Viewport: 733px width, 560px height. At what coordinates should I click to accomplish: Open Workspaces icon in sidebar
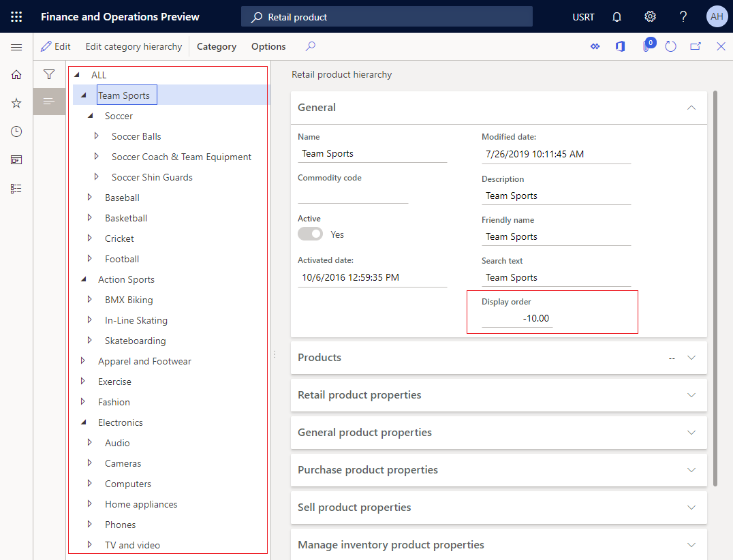[16, 160]
